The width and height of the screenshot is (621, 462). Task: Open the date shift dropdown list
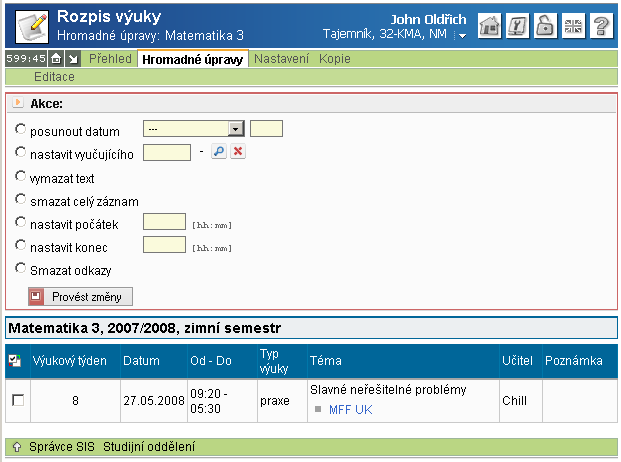235,129
